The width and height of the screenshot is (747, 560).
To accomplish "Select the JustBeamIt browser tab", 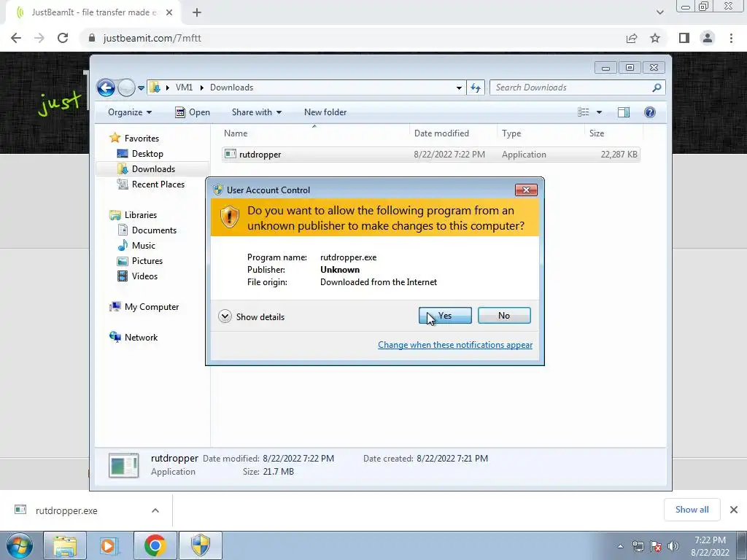I will 93,12.
